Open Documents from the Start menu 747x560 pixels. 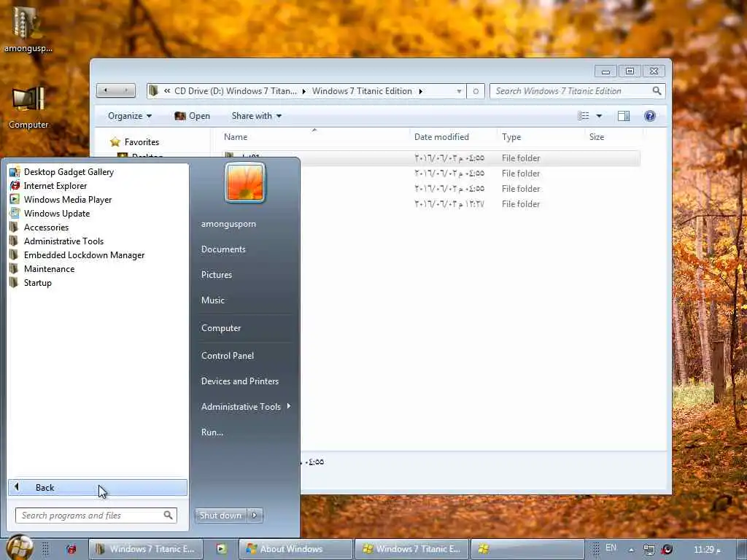(x=223, y=249)
